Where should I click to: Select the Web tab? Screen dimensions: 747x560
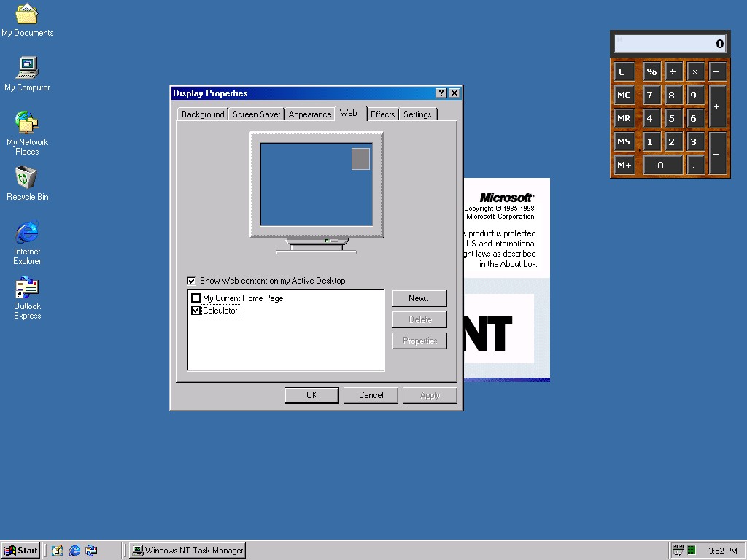tap(351, 113)
